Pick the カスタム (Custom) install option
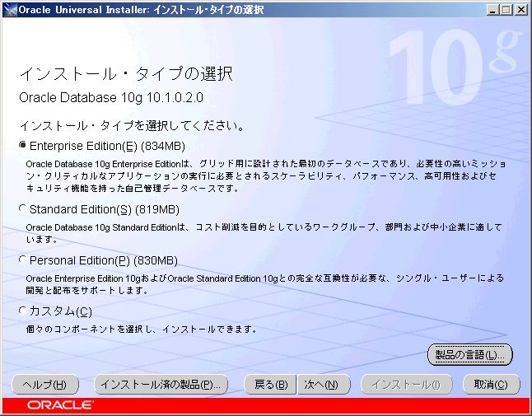This screenshot has height=416, width=532. tap(23, 310)
